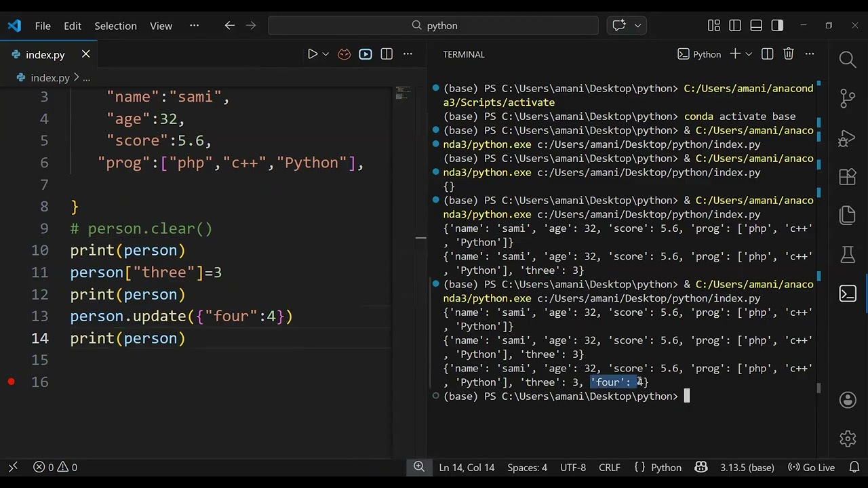Viewport: 868px width, 488px height.
Task: Change indentation via Spaces: 4
Action: pos(527,468)
